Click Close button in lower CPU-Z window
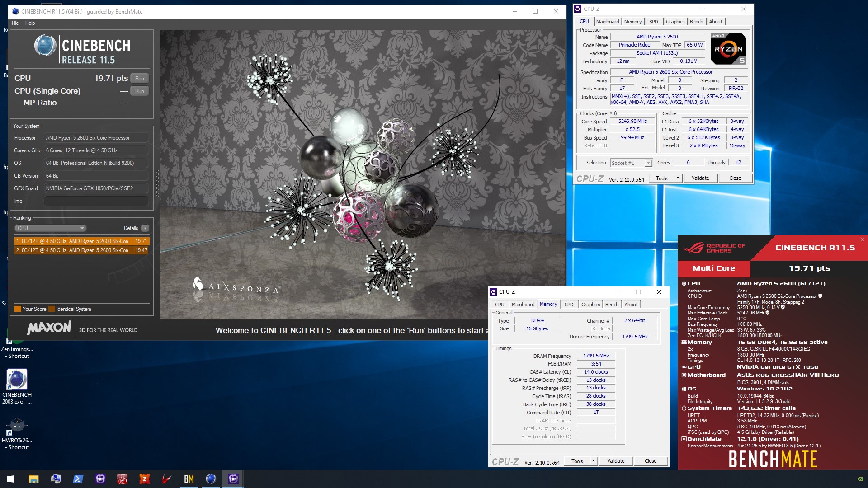Image resolution: width=868 pixels, height=488 pixels. (651, 461)
